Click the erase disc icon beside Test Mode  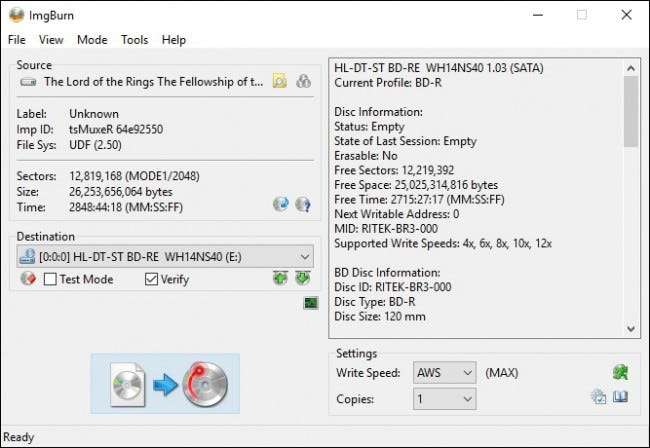click(28, 278)
